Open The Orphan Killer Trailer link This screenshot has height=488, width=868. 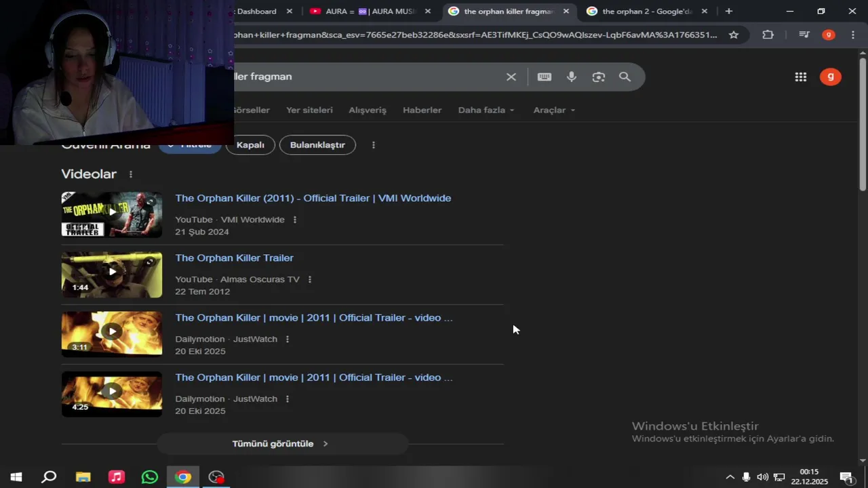pos(235,258)
